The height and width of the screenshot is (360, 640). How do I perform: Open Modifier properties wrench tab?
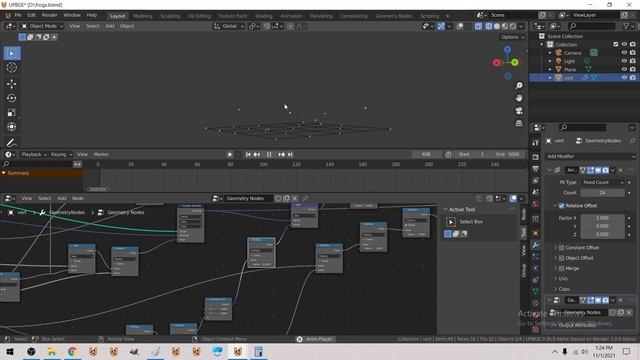pyautogui.click(x=536, y=244)
